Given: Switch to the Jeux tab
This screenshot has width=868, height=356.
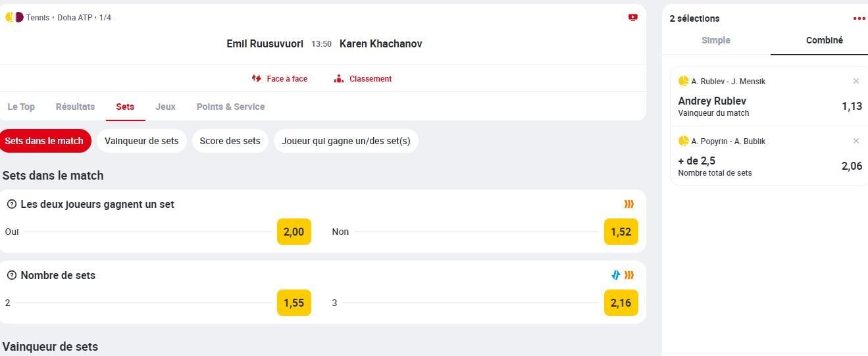Looking at the screenshot, I should click(165, 107).
